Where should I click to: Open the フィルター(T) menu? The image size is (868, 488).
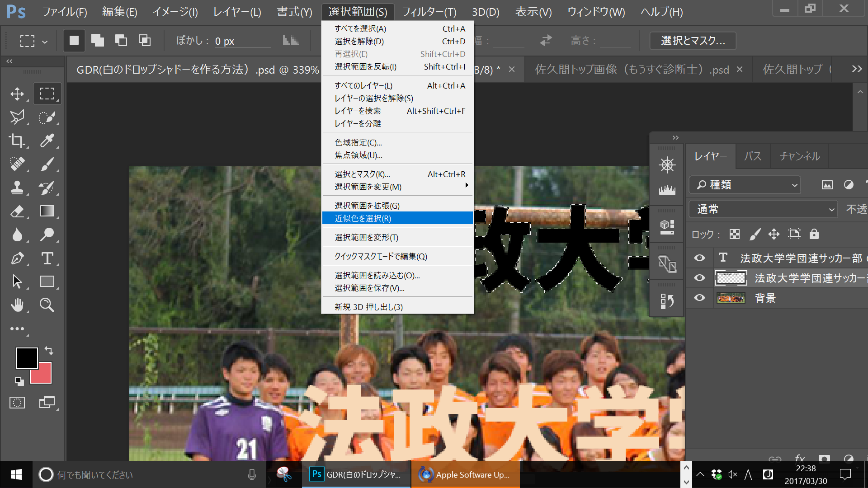[x=429, y=12]
